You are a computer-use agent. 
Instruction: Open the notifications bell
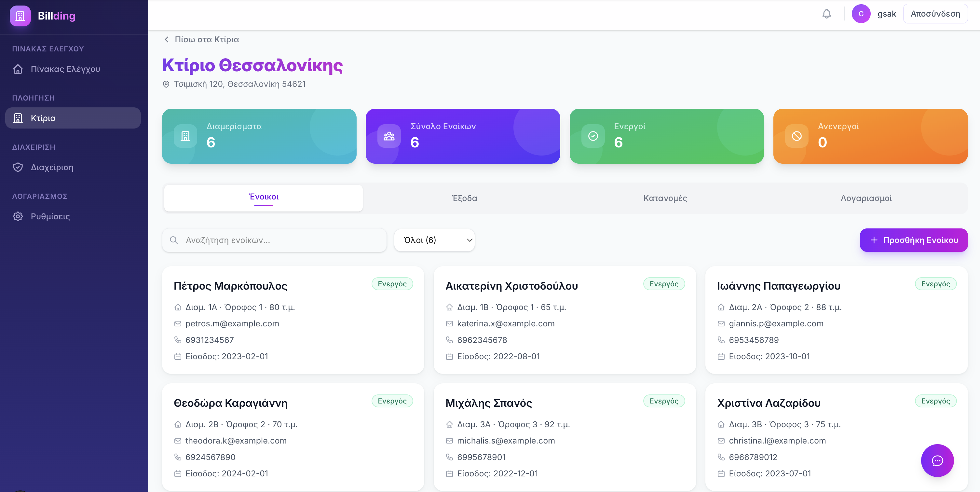(x=826, y=14)
